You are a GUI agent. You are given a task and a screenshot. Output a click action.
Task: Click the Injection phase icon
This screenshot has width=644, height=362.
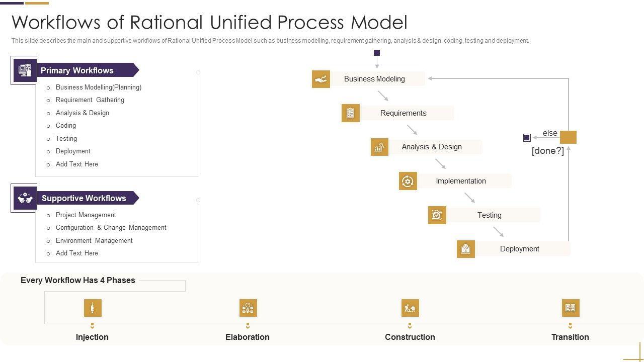93,308
